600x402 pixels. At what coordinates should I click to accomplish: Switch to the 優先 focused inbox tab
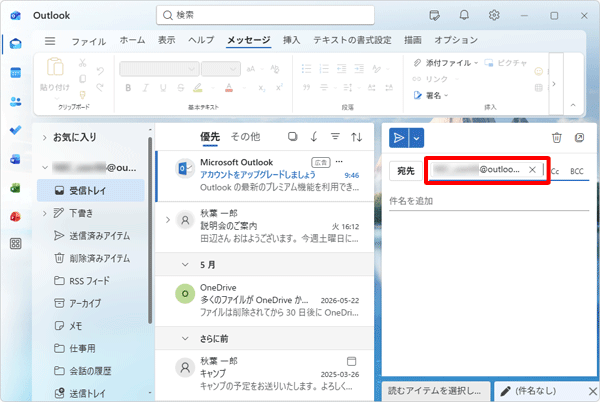[210, 137]
